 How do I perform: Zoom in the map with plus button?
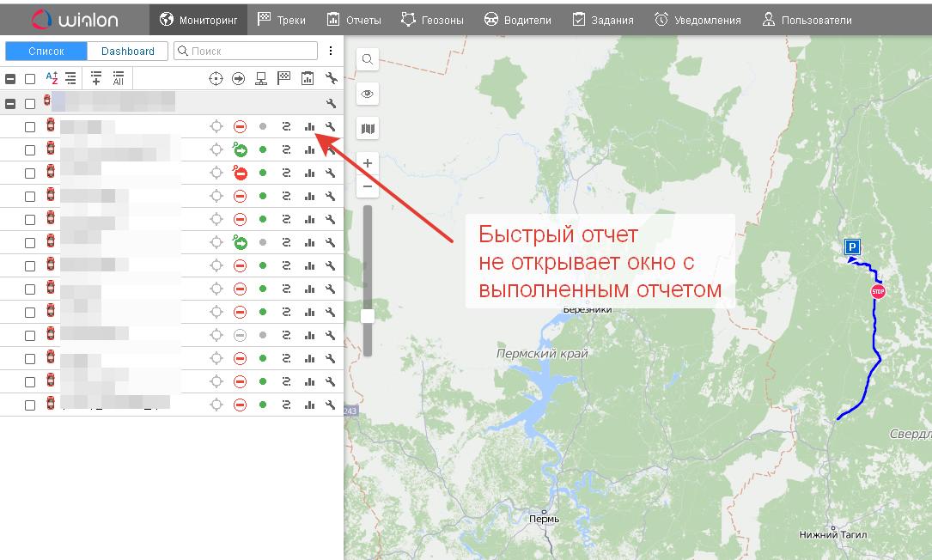[x=368, y=163]
